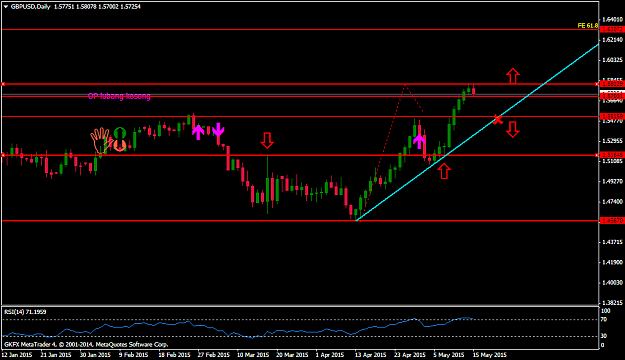
Task: Click the blue RSI indicator line
Action: point(239,327)
